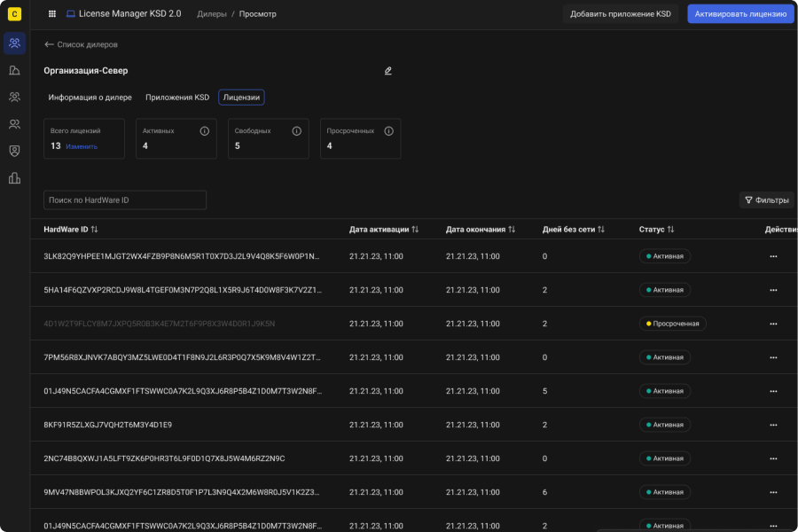Open the arch-shaped building icon in sidebar
798x532 pixels.
[15, 70]
